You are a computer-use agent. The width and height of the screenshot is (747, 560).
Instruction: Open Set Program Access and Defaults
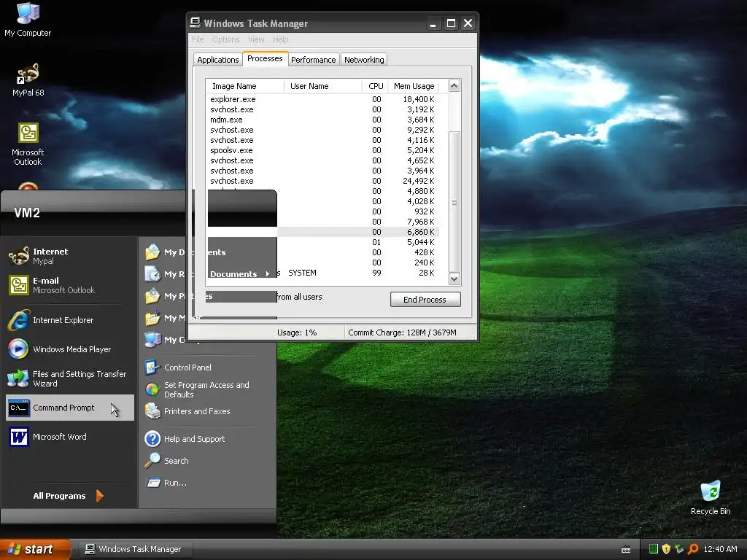(208, 389)
